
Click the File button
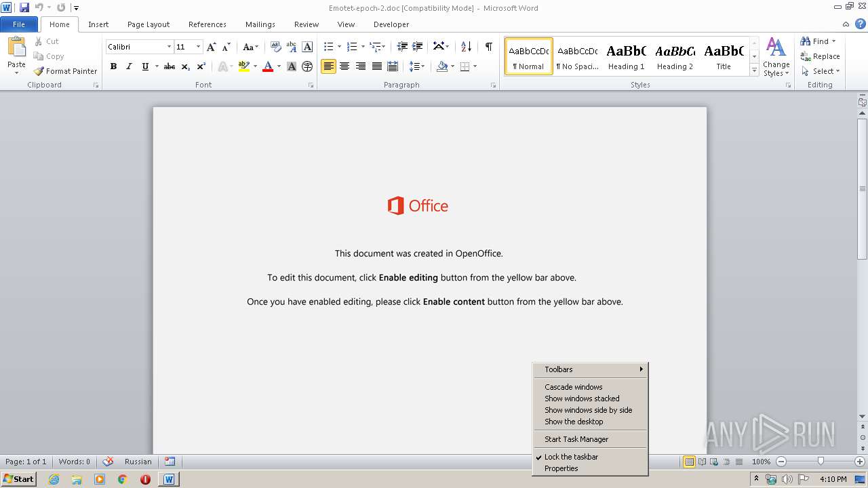19,24
